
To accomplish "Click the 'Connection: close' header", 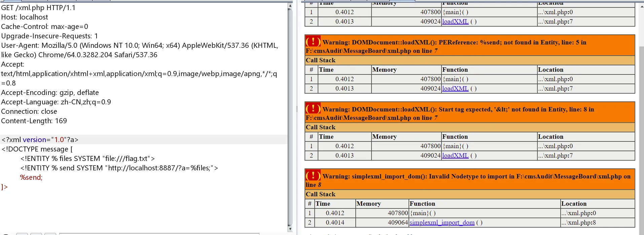I will pos(29,111).
